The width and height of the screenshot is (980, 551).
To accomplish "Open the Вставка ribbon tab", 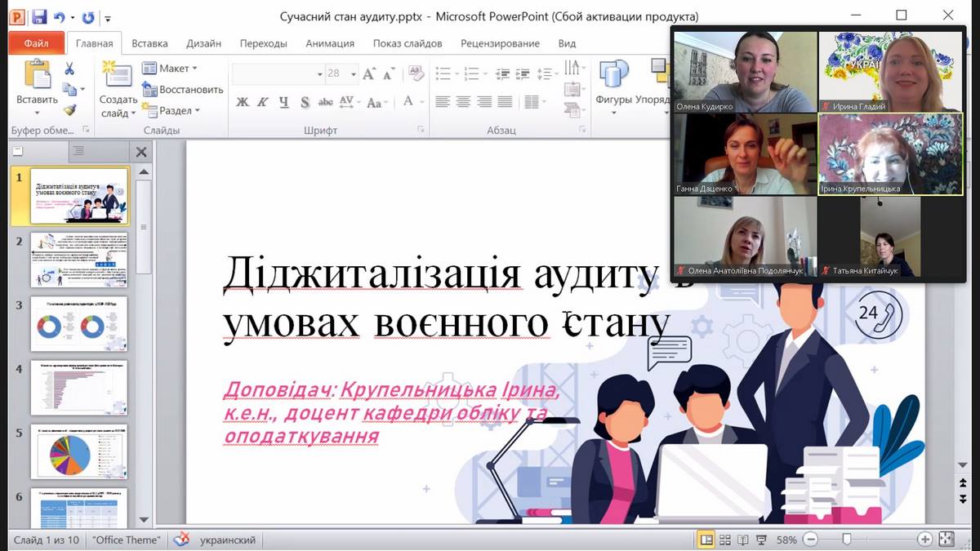I will (x=149, y=43).
